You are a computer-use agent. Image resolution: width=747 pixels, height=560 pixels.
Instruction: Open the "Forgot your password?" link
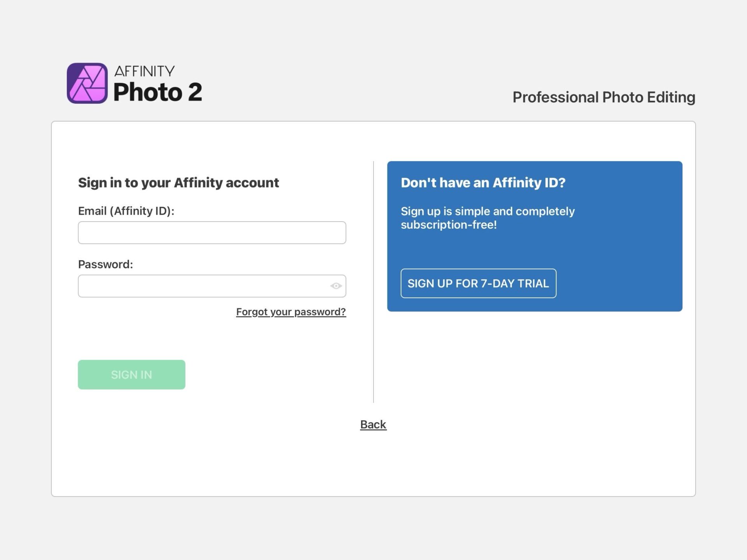click(291, 312)
